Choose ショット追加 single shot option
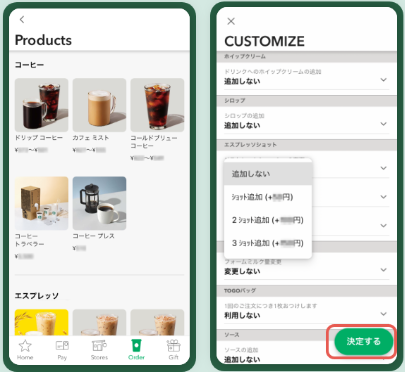The height and width of the screenshot is (372, 405). [268, 197]
